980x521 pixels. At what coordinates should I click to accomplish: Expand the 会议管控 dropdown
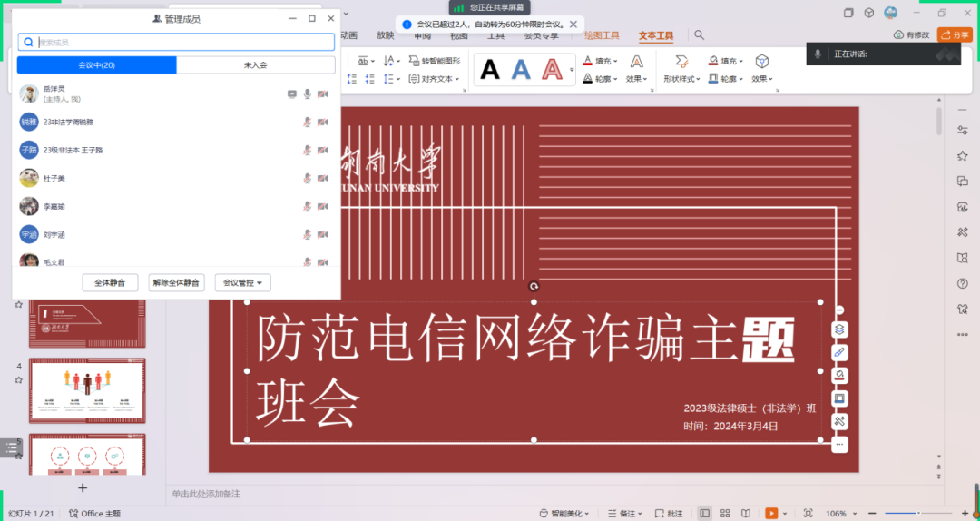[243, 283]
